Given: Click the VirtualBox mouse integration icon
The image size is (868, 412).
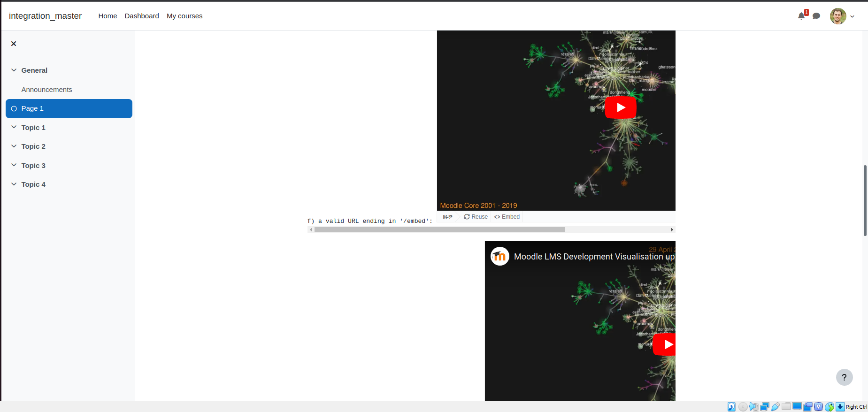Looking at the screenshot, I should 830,407.
